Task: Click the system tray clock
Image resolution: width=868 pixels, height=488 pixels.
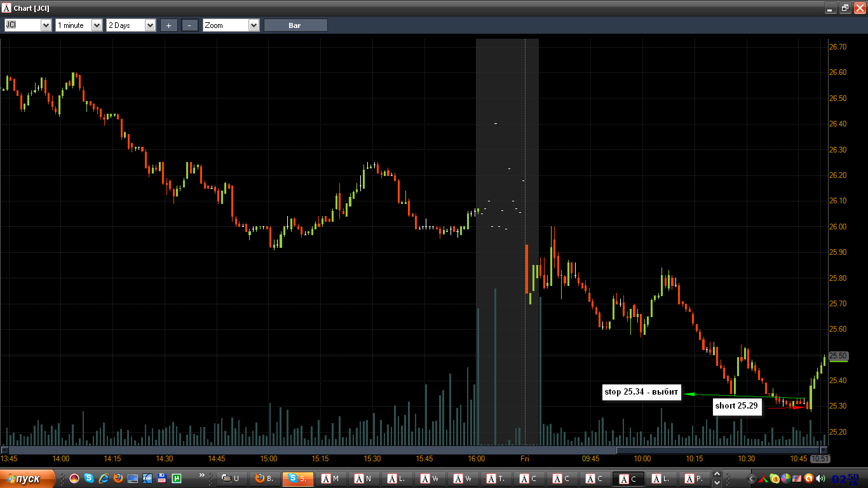Action: coord(844,478)
